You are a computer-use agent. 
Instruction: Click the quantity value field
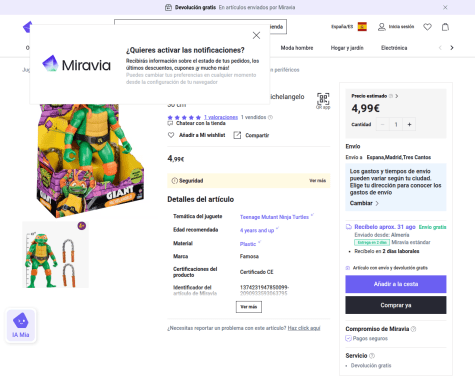click(396, 124)
